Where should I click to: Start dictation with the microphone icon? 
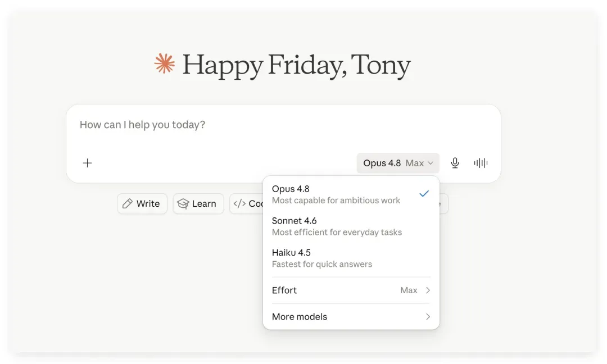click(x=455, y=163)
